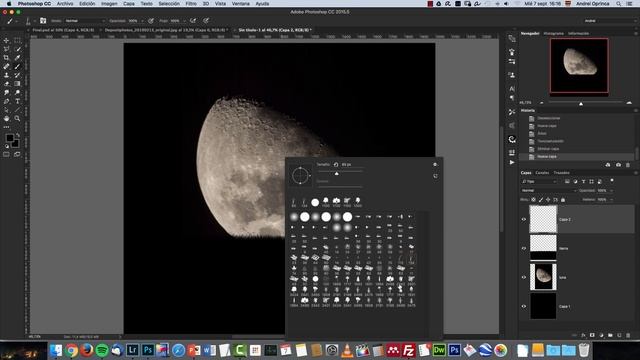
Task: Select the Blur tool
Action: (7, 93)
